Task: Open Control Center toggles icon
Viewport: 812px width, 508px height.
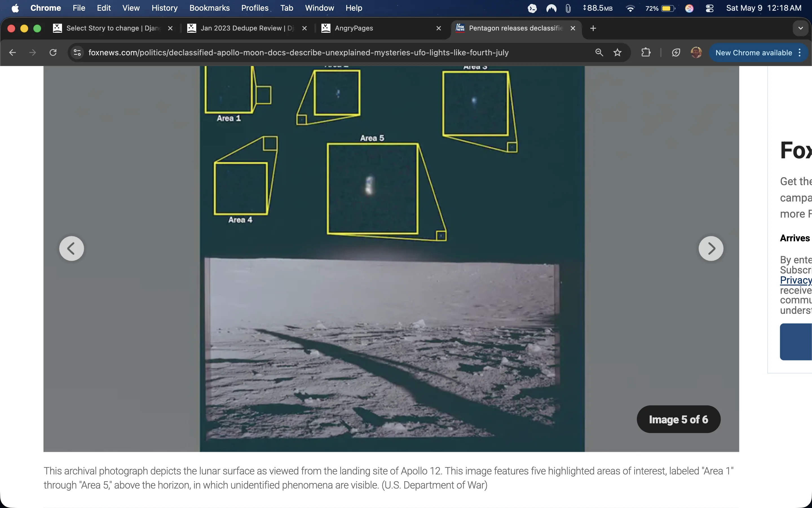Action: point(709,8)
